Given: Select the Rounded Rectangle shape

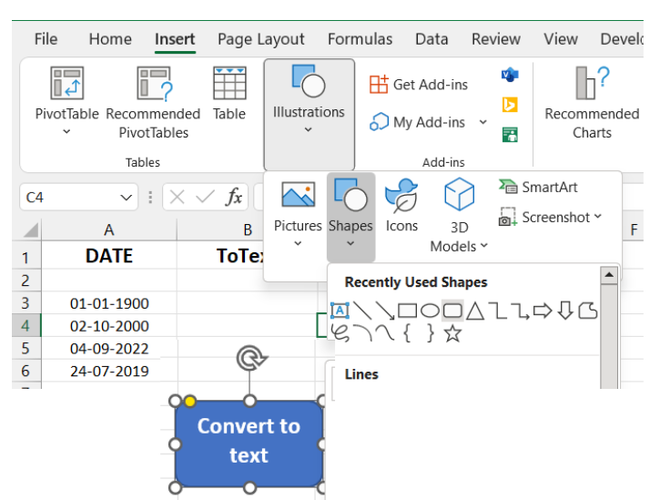Looking at the screenshot, I should [x=452, y=311].
